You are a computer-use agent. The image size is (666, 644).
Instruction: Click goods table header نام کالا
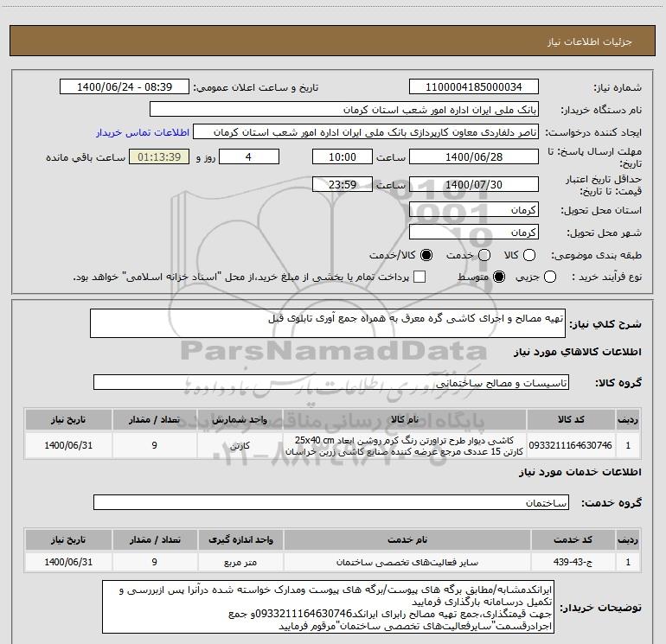click(x=405, y=419)
